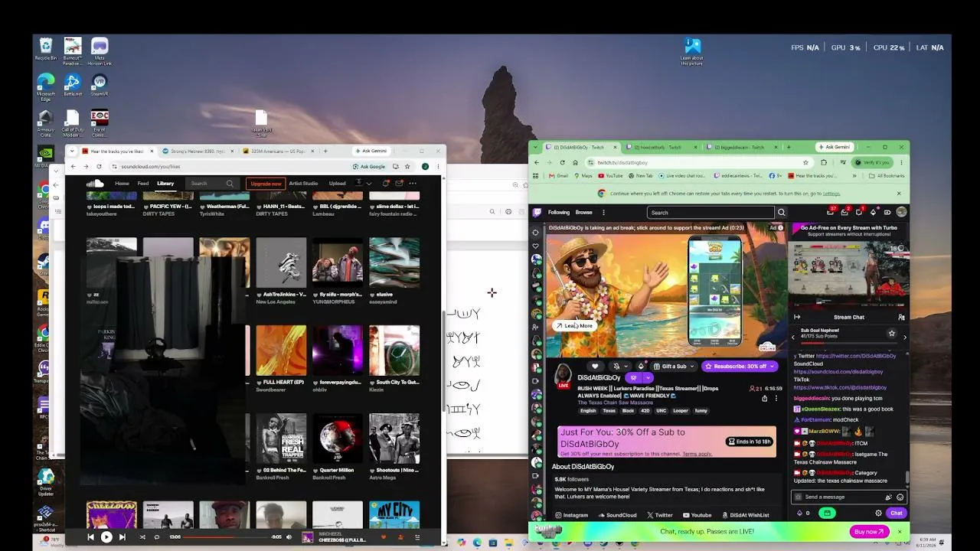980x551 pixels.
Task: Switch to Browse in Twitch nav
Action: tap(583, 212)
